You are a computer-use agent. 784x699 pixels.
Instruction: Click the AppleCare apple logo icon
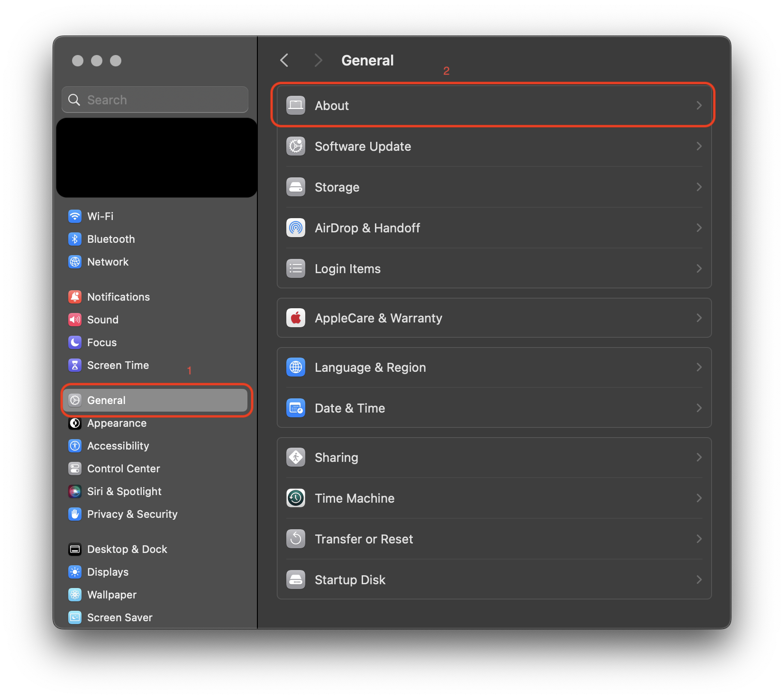point(296,318)
